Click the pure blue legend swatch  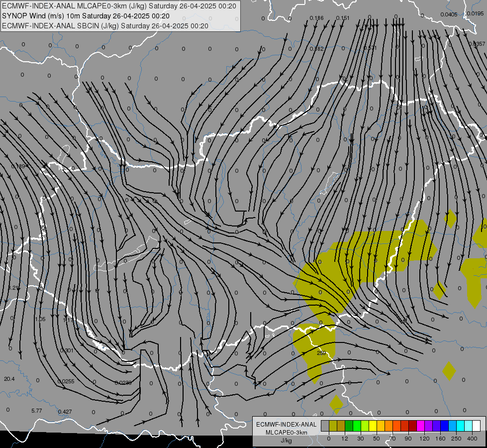click(445, 426)
